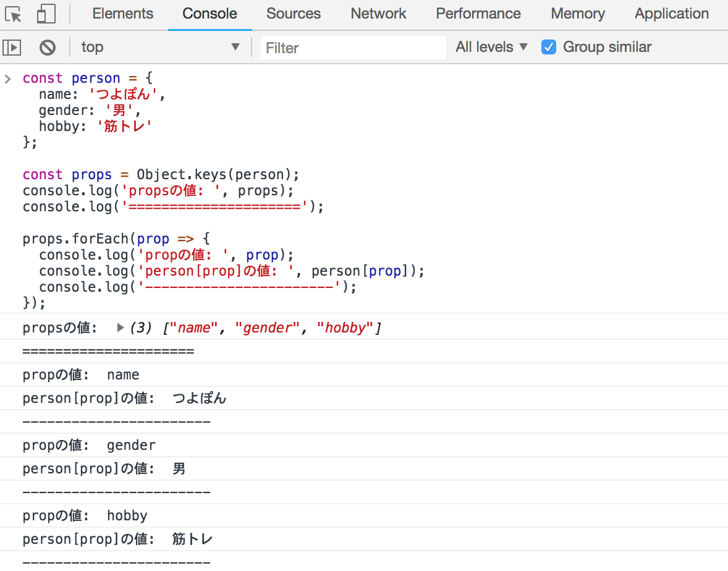Image resolution: width=728 pixels, height=571 pixels.
Task: Click inside the Filter input field
Action: pos(352,47)
